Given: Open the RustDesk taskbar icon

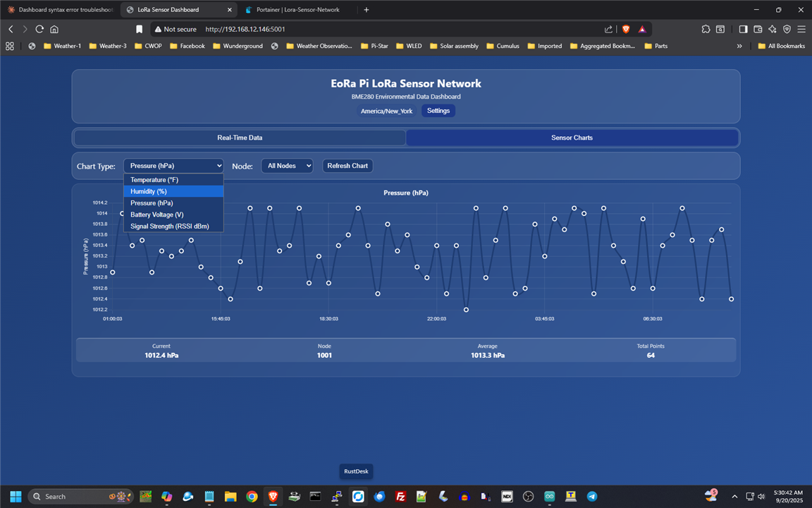Looking at the screenshot, I should coord(358,497).
